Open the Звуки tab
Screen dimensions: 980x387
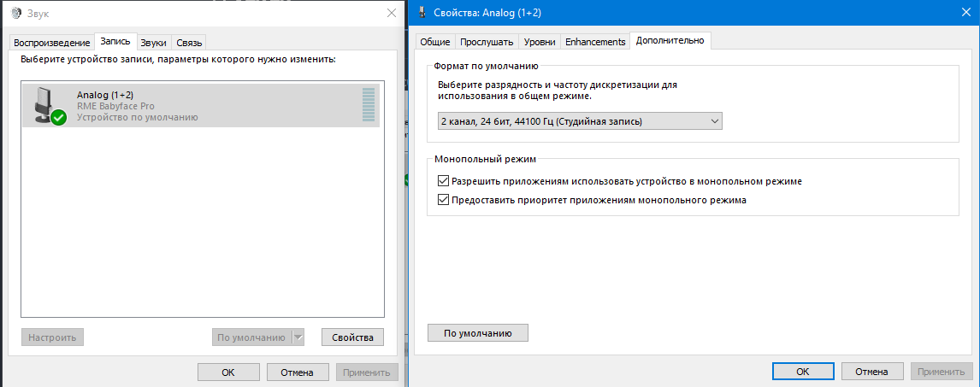[x=154, y=43]
